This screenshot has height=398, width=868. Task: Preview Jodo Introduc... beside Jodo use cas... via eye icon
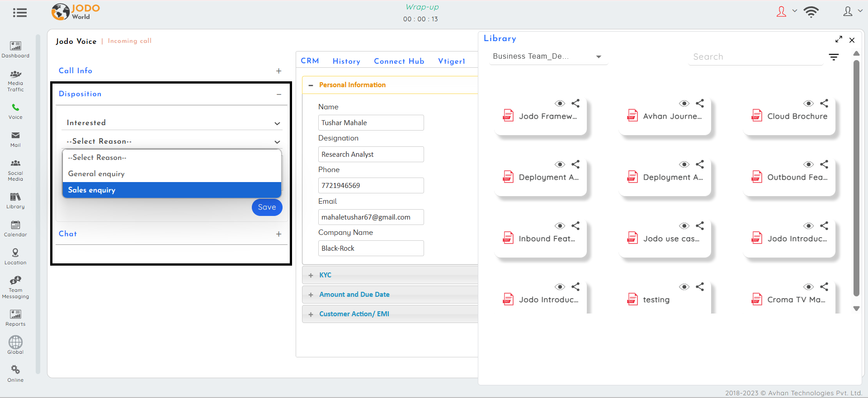pyautogui.click(x=808, y=226)
